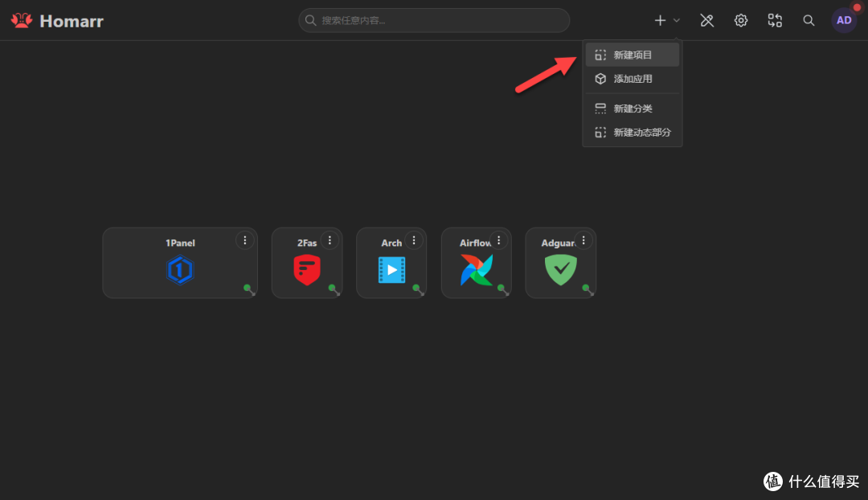The height and width of the screenshot is (500, 868).
Task: Open the 1Panel tile three-dot menu
Action: 244,240
